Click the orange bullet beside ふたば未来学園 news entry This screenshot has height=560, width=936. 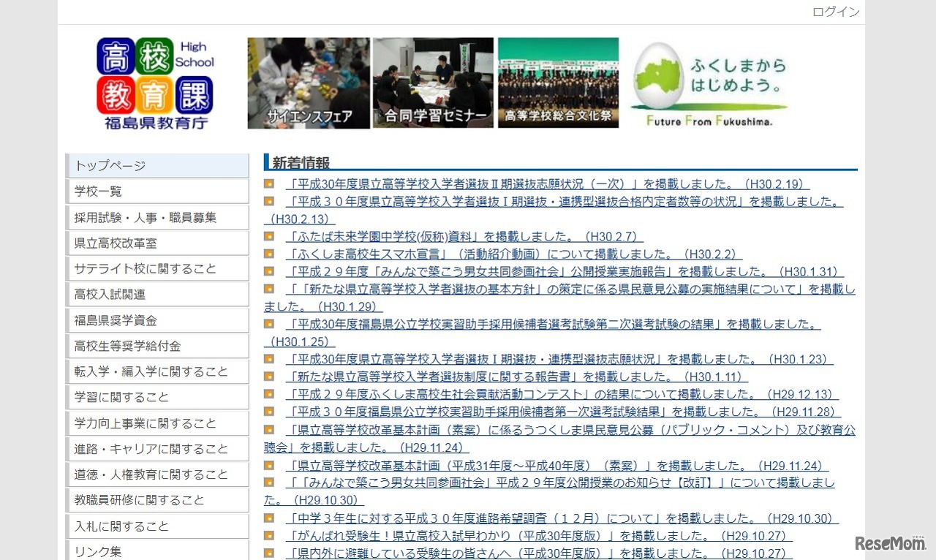270,235
